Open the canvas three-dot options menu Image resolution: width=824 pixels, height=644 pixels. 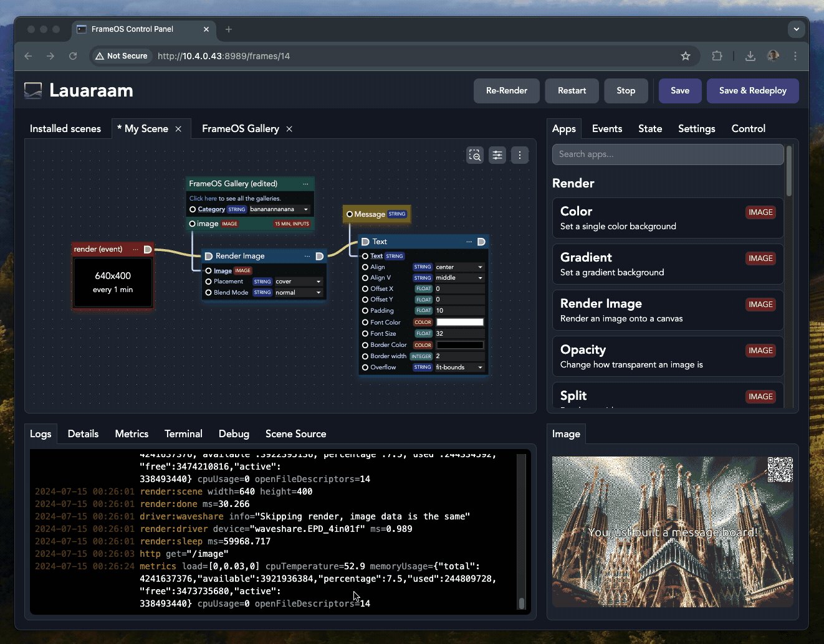[x=520, y=155]
